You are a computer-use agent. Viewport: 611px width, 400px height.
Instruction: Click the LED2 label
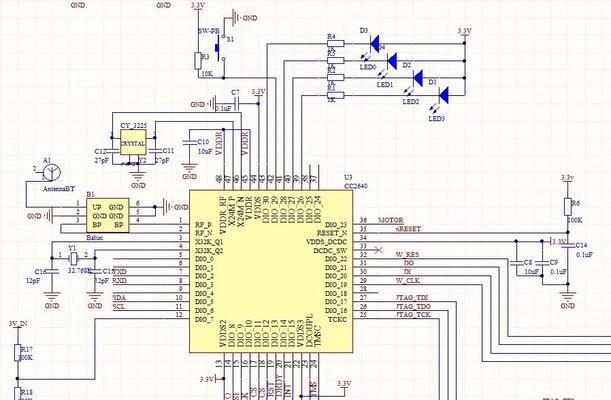tap(411, 101)
